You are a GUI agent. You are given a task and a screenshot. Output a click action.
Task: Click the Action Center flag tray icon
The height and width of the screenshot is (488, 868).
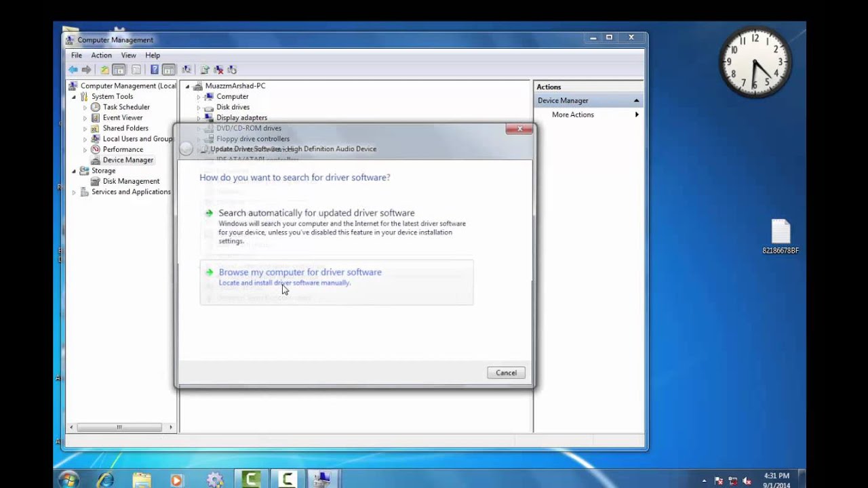pos(719,481)
